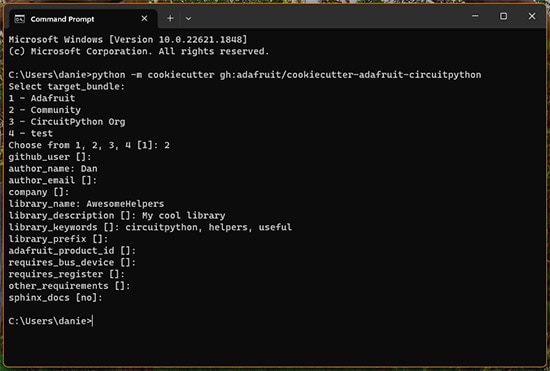Click the '2 - Community' option line
Screen dimensions: 550x371
click(45, 110)
